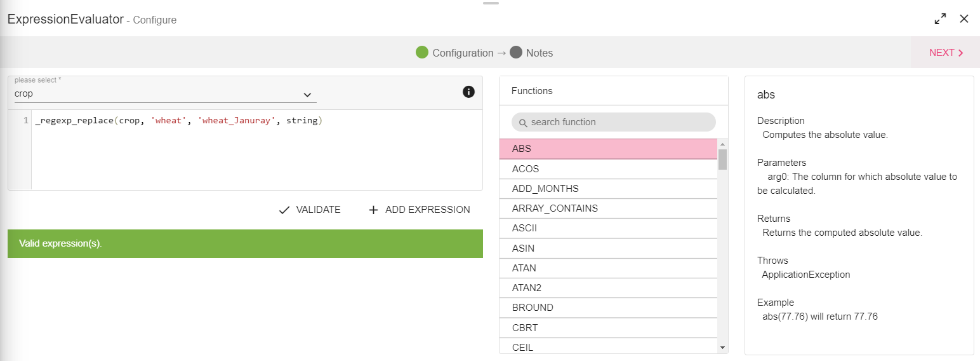Click the info icon beside the column selector
The image size is (980, 361).
point(468,92)
